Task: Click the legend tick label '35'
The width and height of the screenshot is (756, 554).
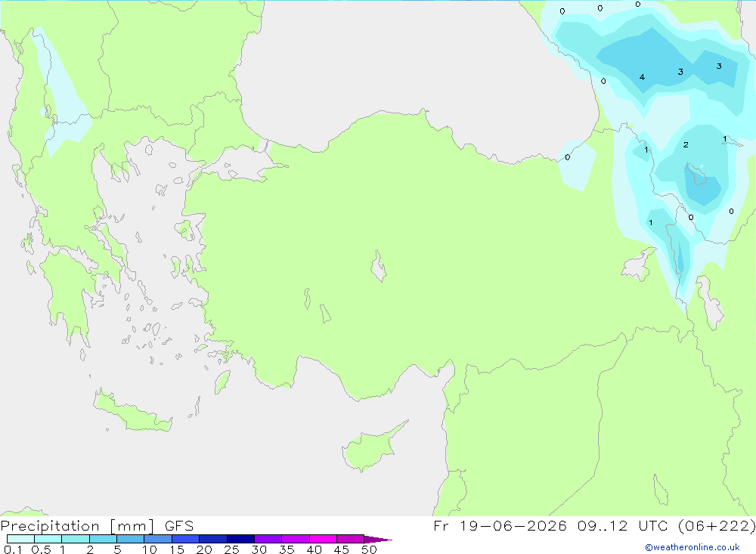Action: tap(287, 549)
